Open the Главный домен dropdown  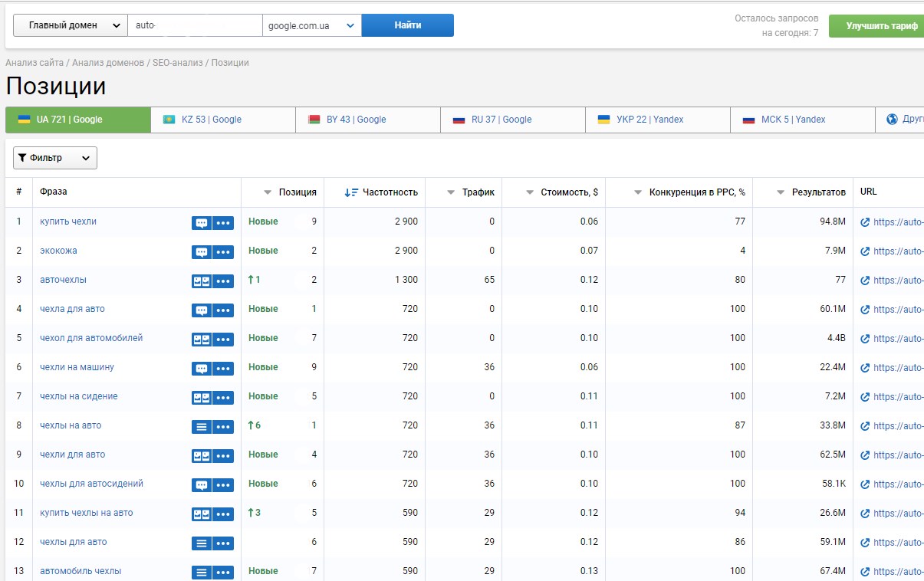71,25
